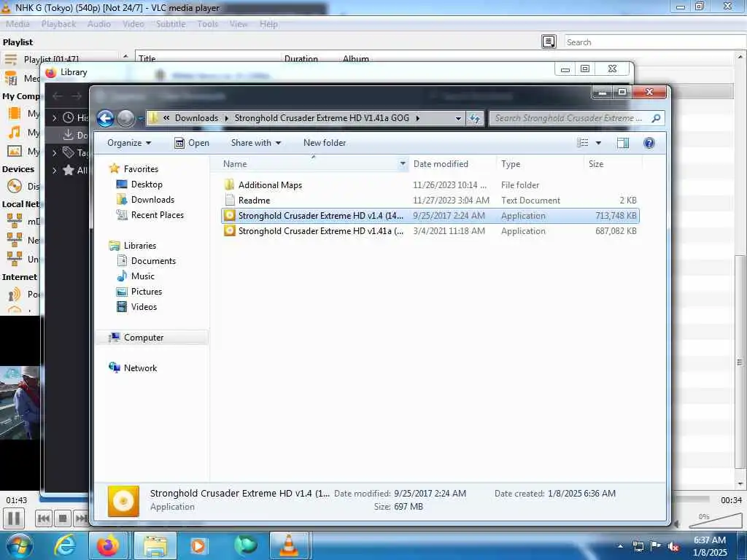The image size is (747, 560).
Task: Go back using Explorer back arrow
Action: (105, 118)
